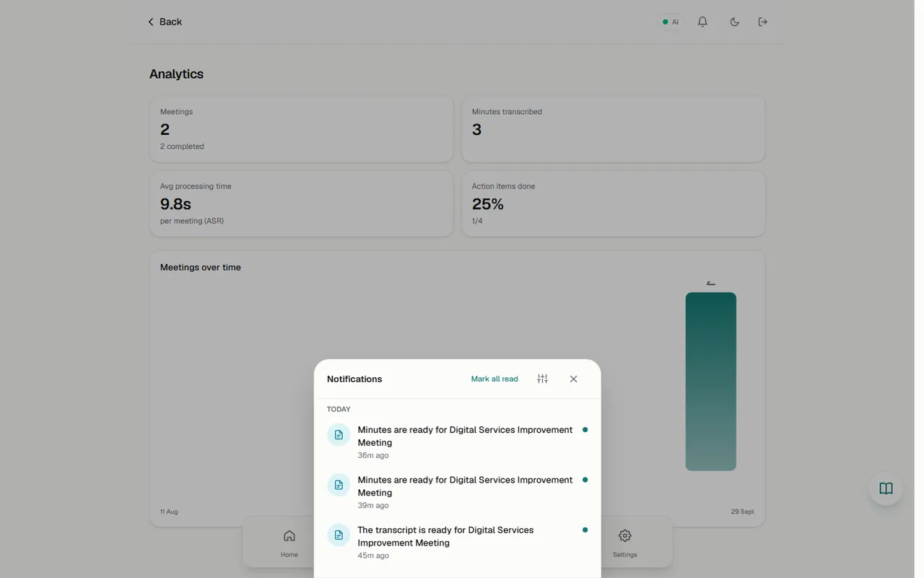Click the 9.8s processing time value

[x=175, y=204]
